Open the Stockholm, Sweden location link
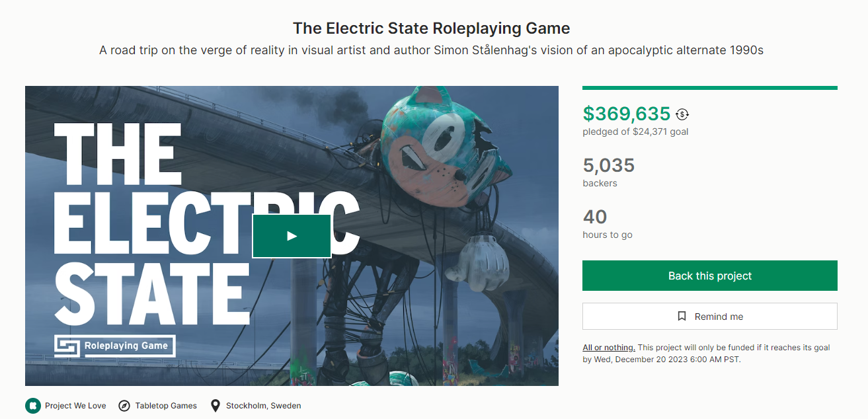Screen dimensions: 868x419 [263, 406]
